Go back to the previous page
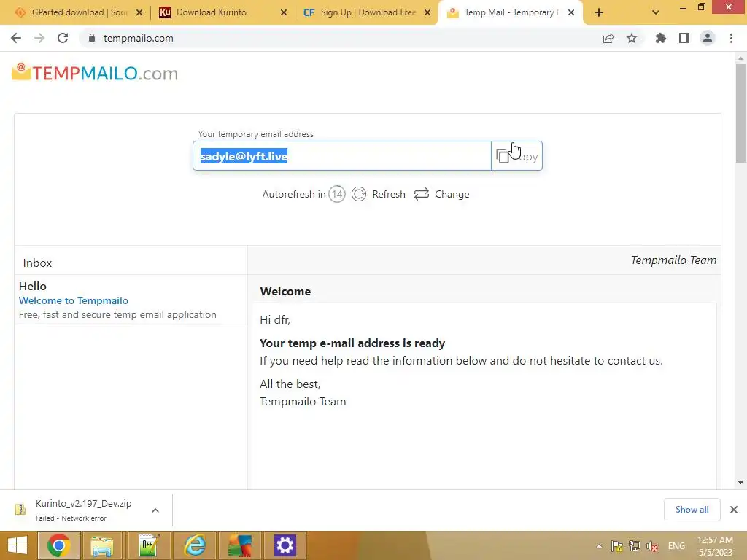747x560 pixels. 16,38
